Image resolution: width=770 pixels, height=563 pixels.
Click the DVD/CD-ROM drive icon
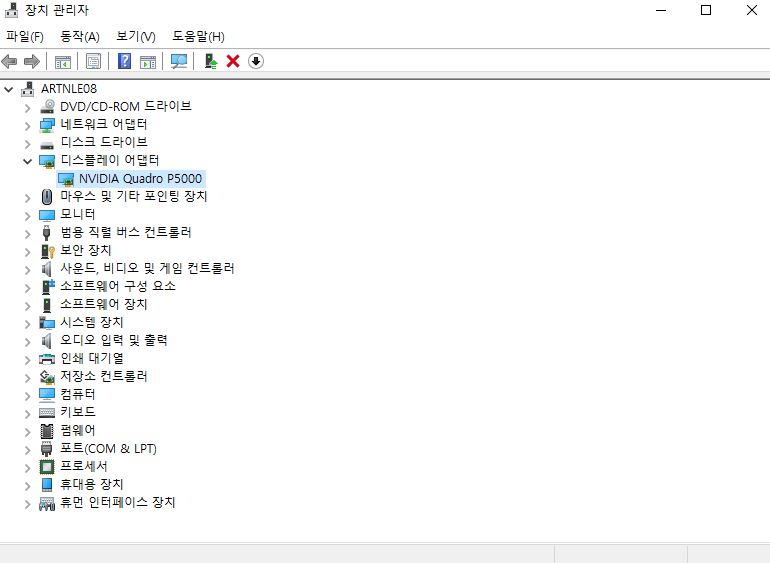[x=47, y=107]
